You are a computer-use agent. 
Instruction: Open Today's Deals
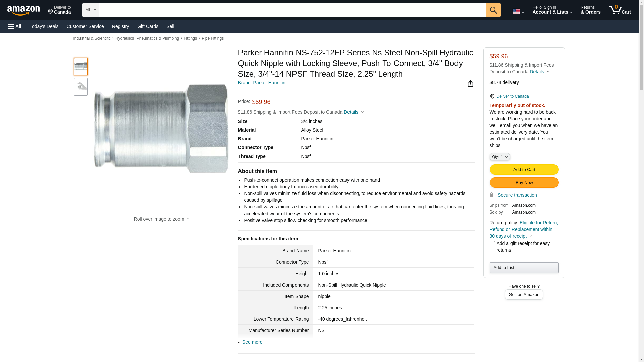click(44, 26)
